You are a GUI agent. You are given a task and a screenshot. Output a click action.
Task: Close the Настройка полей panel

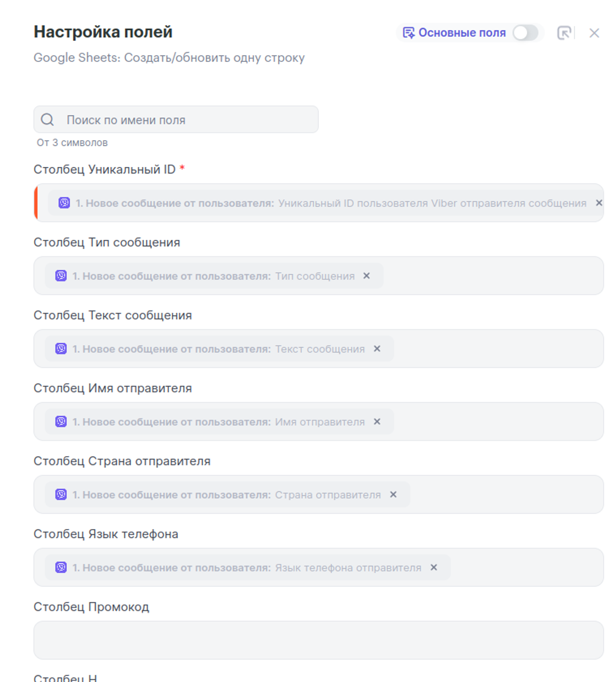(594, 33)
